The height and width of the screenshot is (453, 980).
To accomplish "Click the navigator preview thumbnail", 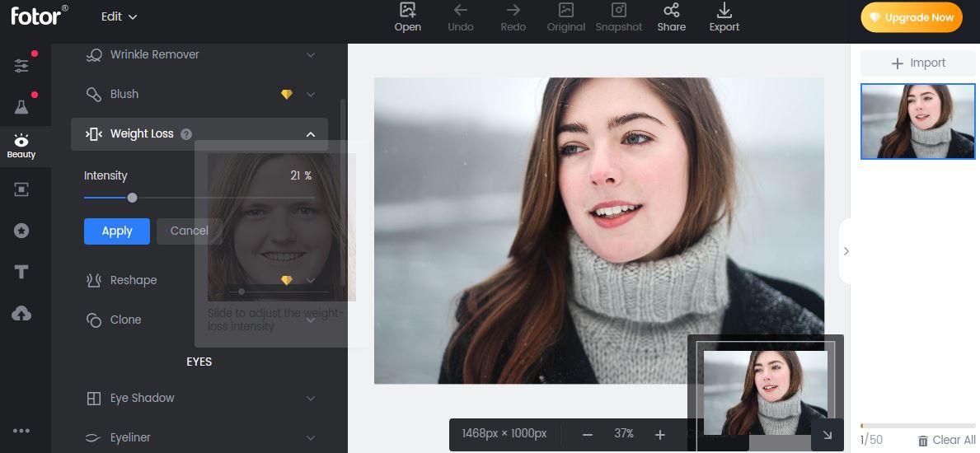I will click(x=766, y=392).
